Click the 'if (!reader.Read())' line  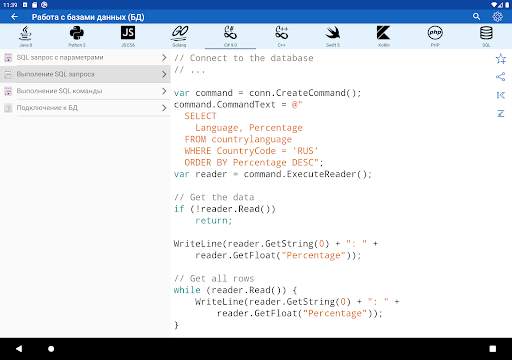click(225, 209)
